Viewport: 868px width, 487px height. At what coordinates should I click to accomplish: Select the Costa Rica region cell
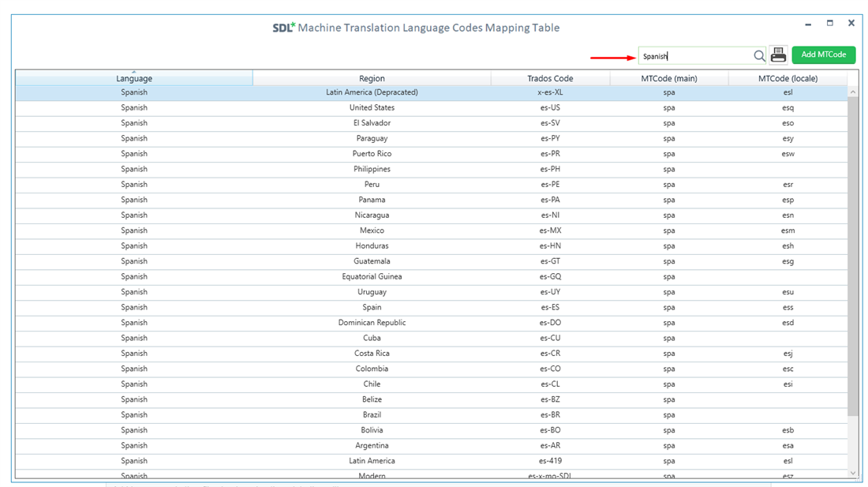[372, 354]
